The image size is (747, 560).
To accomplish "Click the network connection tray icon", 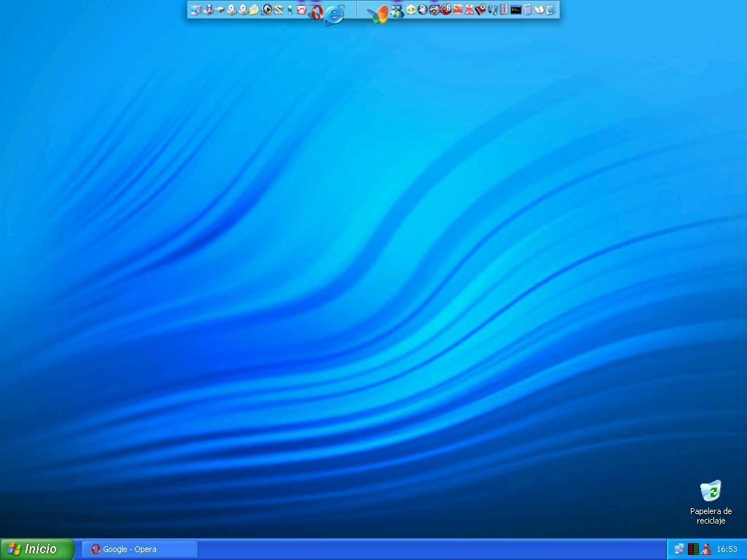I will pyautogui.click(x=679, y=549).
